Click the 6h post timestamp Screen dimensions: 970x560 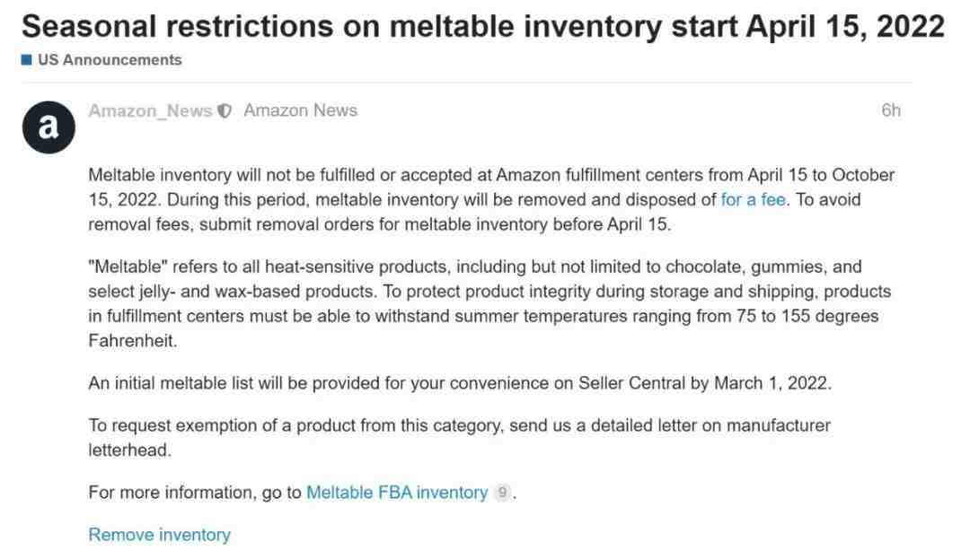(891, 110)
